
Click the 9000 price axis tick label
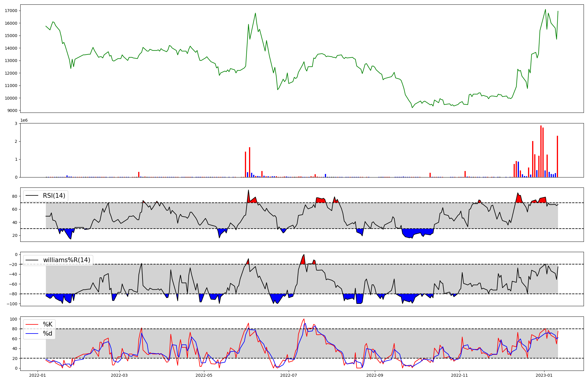tap(12, 111)
